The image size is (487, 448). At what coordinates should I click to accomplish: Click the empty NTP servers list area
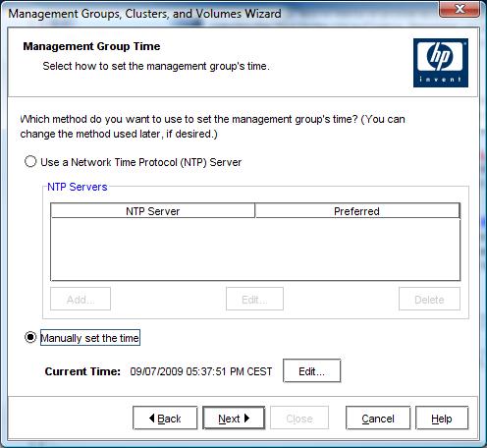click(255, 249)
